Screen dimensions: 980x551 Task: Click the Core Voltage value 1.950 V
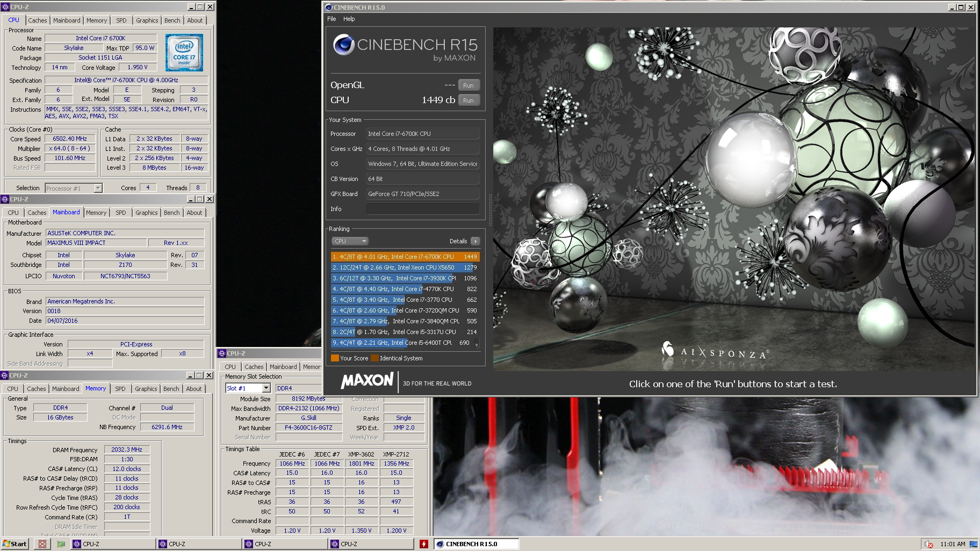click(x=138, y=67)
